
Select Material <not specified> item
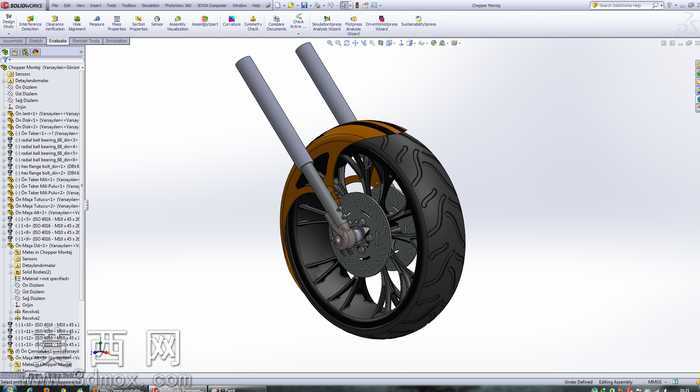[x=46, y=279]
